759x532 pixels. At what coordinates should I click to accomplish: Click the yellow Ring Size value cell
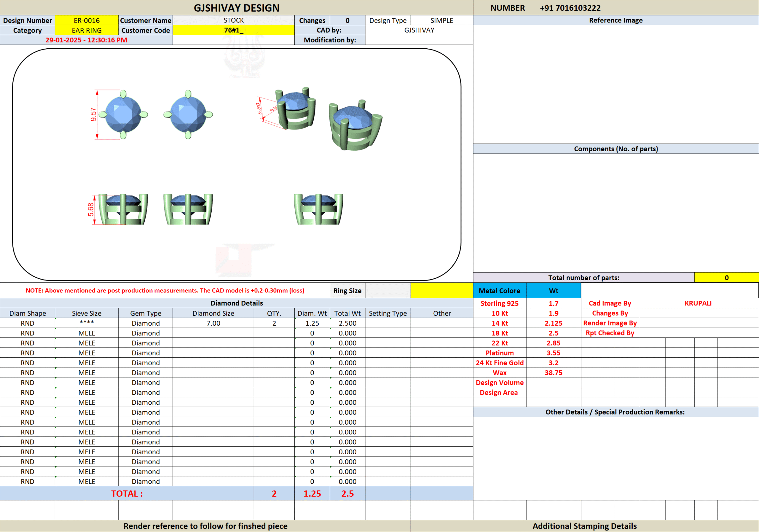[x=442, y=291]
